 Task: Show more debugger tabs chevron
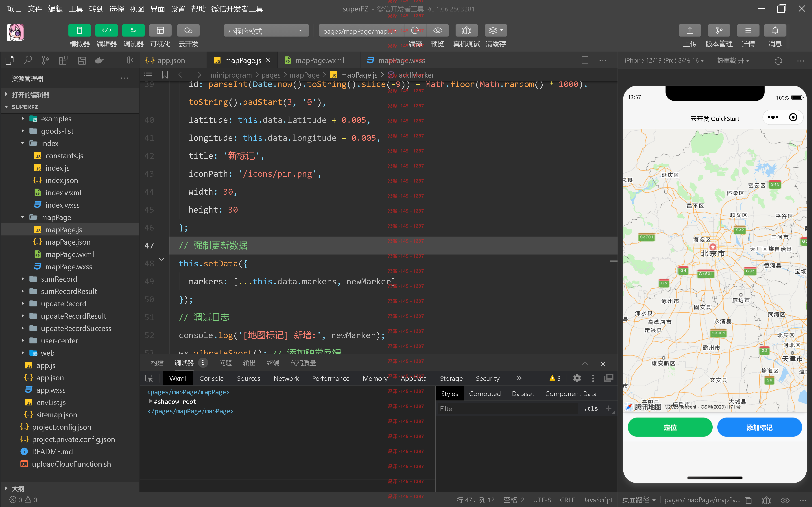(x=519, y=378)
